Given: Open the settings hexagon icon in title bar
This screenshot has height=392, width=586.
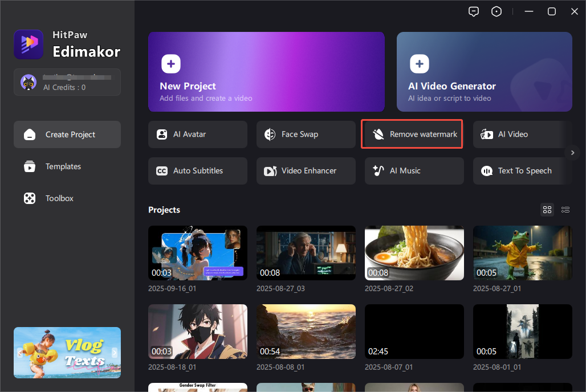Looking at the screenshot, I should click(x=497, y=11).
